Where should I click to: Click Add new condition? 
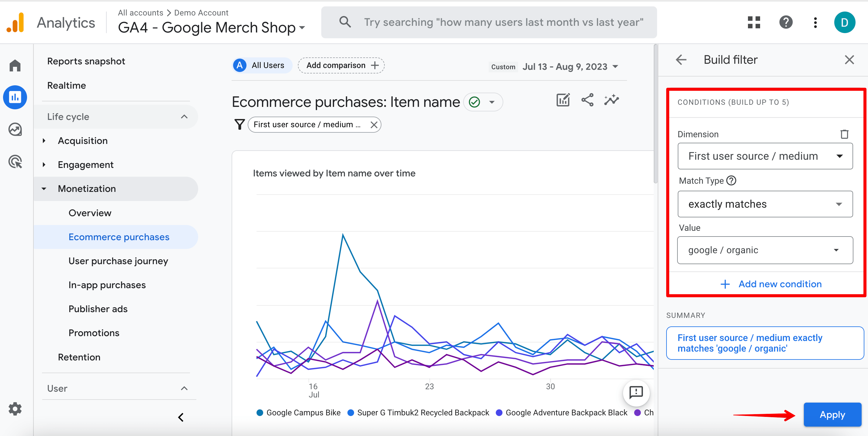(x=771, y=284)
